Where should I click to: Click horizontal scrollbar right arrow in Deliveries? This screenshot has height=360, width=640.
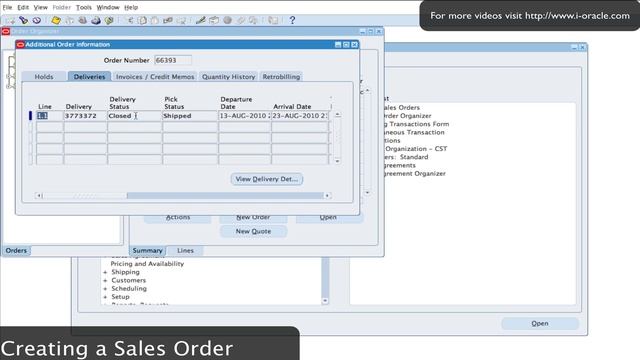[327, 196]
